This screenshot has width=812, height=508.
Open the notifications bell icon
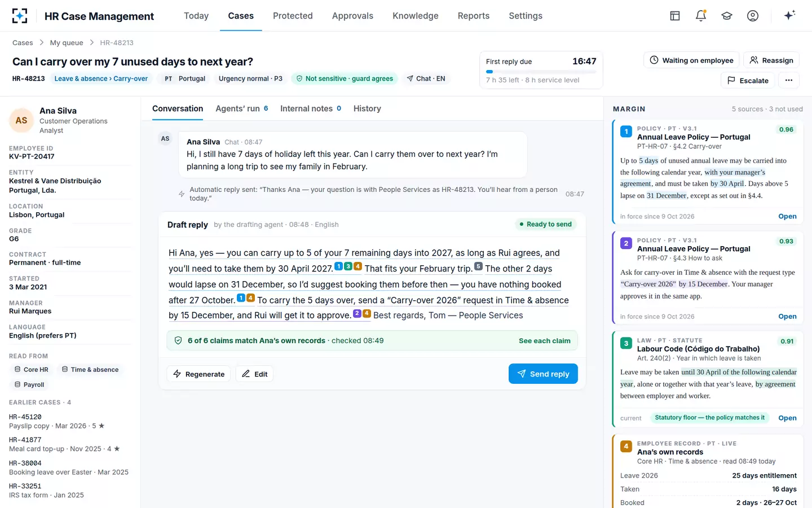[x=701, y=16]
